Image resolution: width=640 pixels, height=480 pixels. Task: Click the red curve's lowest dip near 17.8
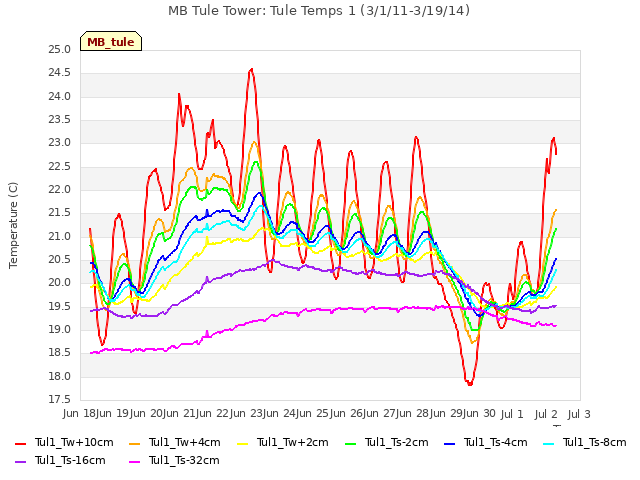point(470,384)
